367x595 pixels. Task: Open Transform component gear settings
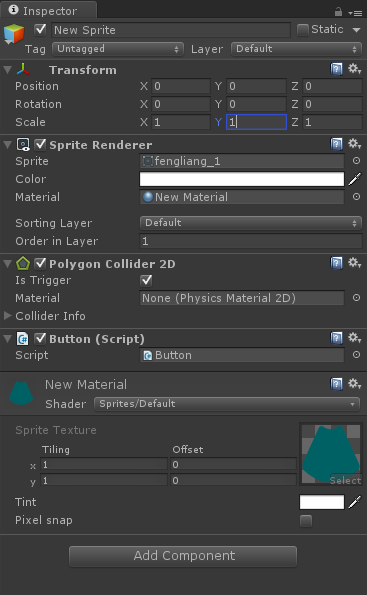point(354,69)
